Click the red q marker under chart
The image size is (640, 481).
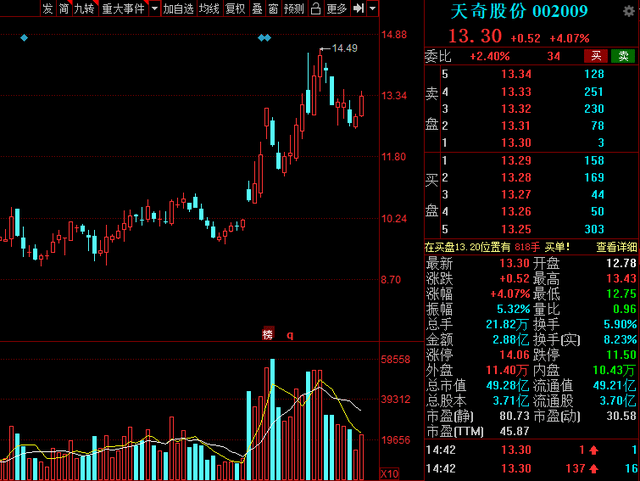[290, 335]
